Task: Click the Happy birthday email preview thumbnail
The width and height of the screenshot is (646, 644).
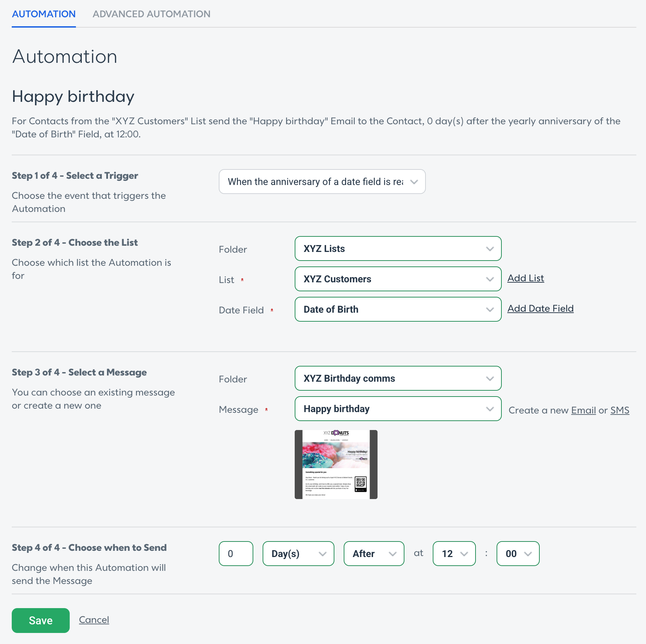Action: 336,465
